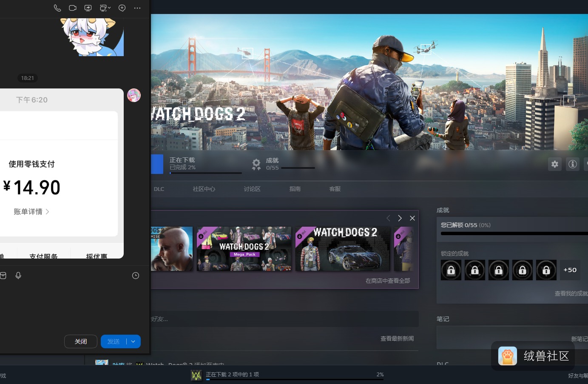Image resolution: width=588 pixels, height=384 pixels.
Task: Go to next DLC with right arrow
Action: 400,218
